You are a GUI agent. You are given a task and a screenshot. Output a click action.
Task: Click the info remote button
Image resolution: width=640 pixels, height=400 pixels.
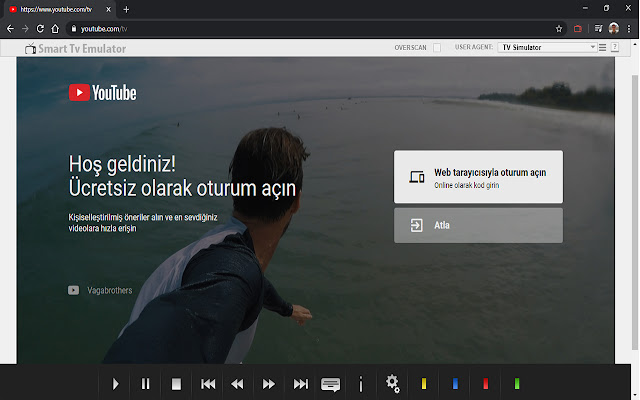[361, 384]
